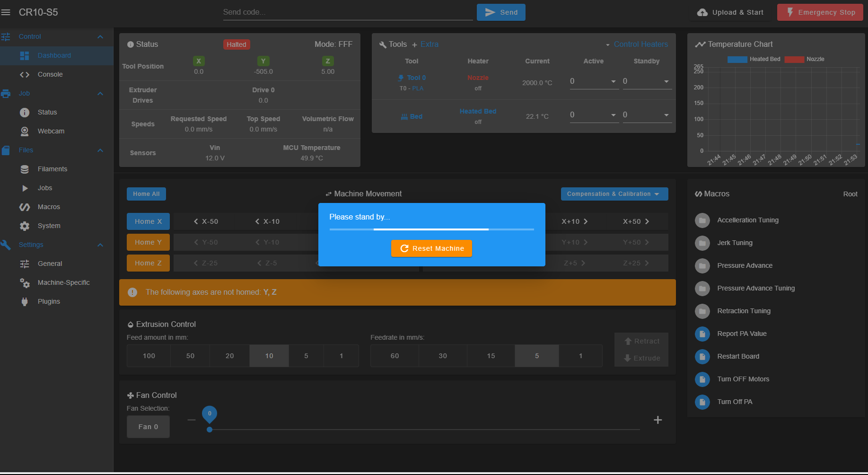Select feed amount 50 mm
This screenshot has height=475, width=868.
pyautogui.click(x=190, y=356)
